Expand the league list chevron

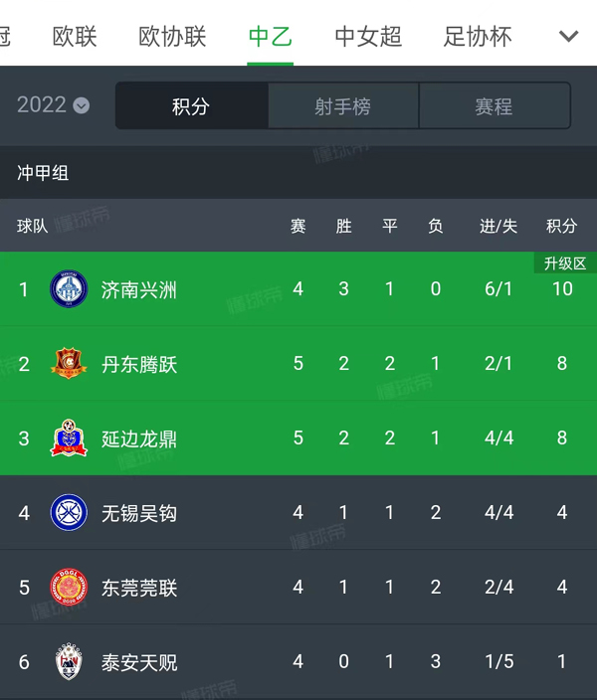point(568,37)
